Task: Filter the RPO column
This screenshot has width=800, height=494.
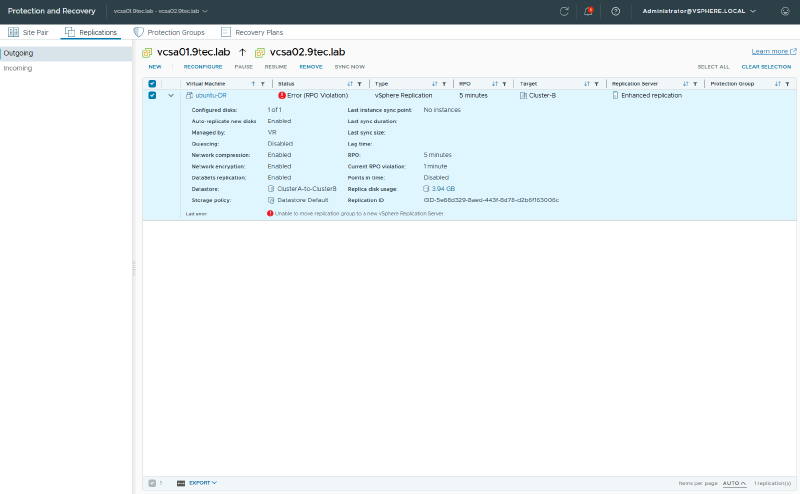Action: point(505,84)
